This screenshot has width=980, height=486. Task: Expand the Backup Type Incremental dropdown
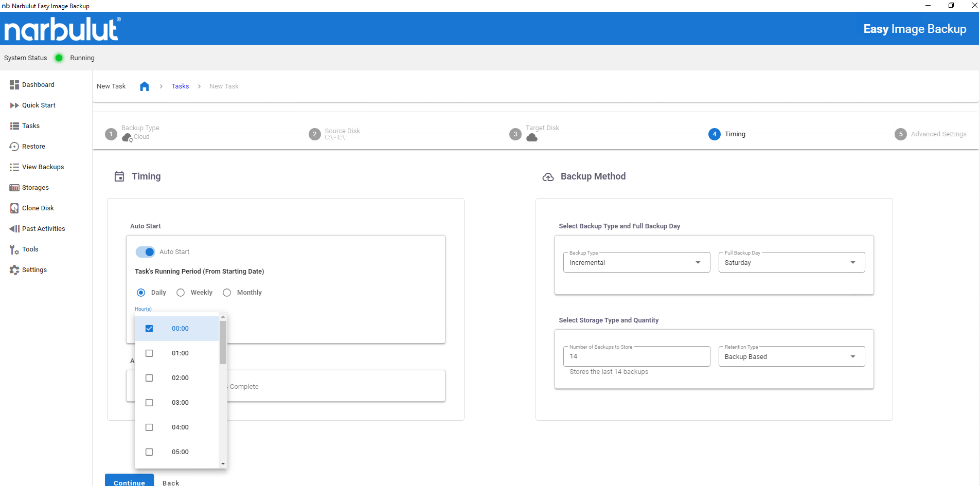coord(636,263)
